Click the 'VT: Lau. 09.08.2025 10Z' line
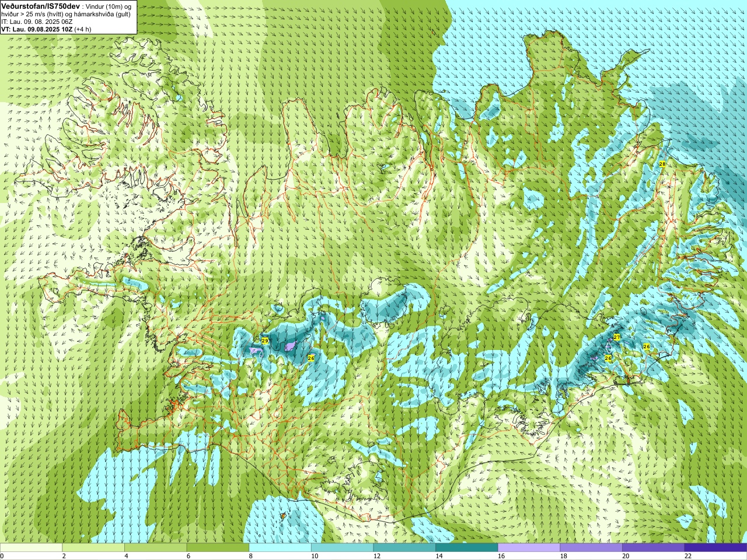The height and width of the screenshot is (560, 747). 37,29
